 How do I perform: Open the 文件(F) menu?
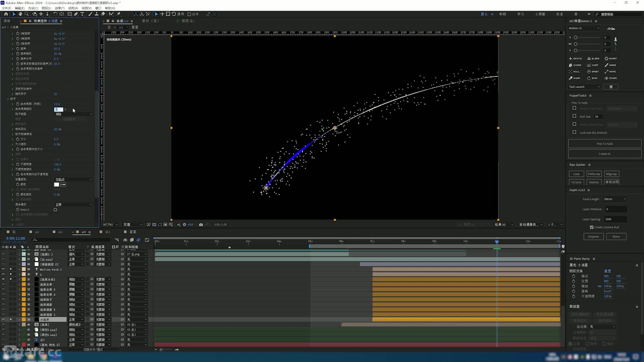pos(6,8)
